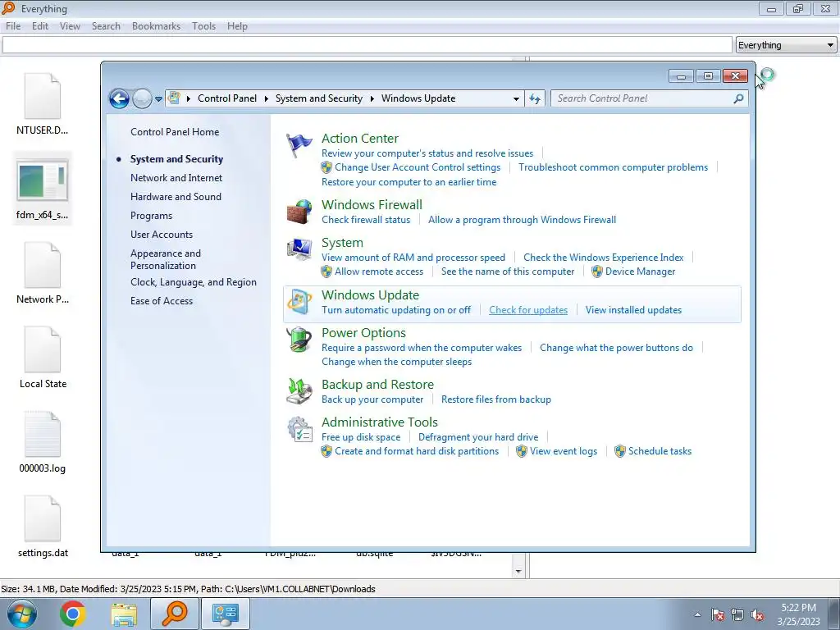Open the Power Options battery icon
Viewport: 840px width, 630px height.
[299, 340]
